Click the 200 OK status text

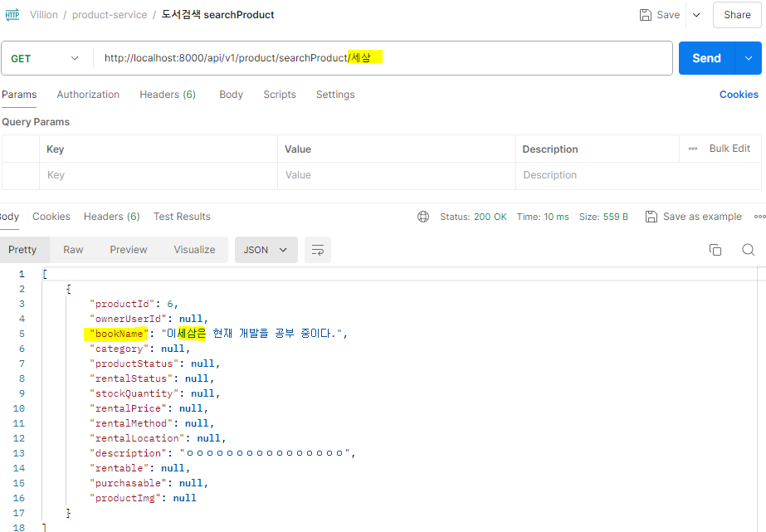coord(490,217)
